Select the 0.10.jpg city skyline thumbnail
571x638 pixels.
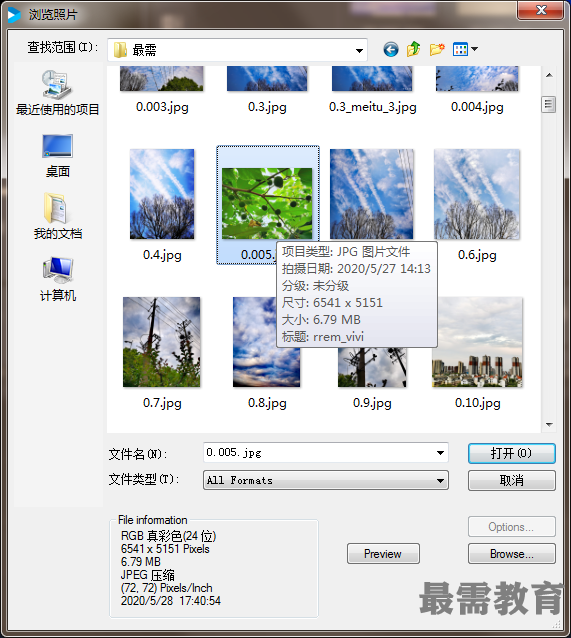point(477,342)
